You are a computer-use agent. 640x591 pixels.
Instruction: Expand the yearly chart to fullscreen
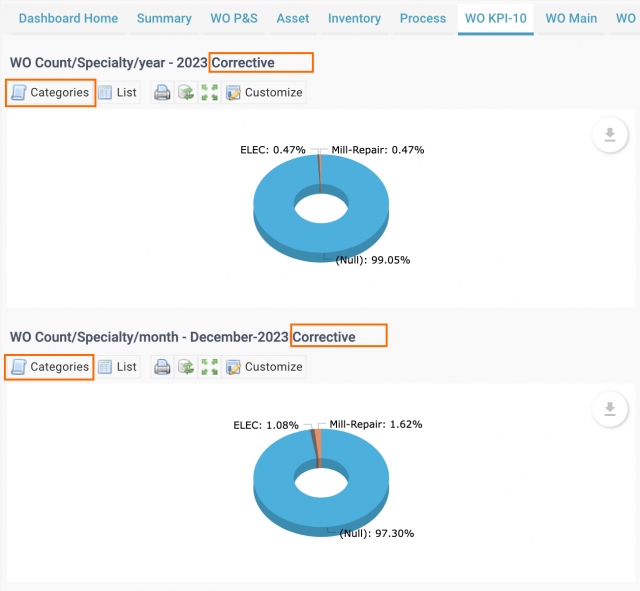tap(209, 93)
